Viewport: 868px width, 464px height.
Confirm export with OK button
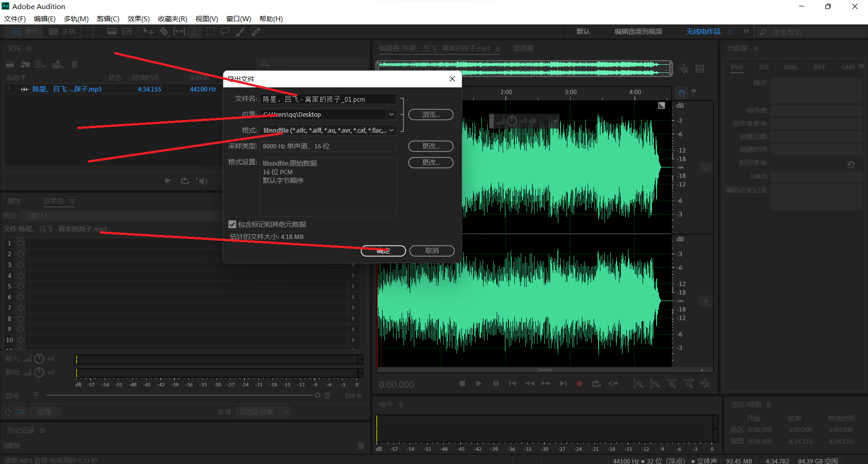click(383, 251)
